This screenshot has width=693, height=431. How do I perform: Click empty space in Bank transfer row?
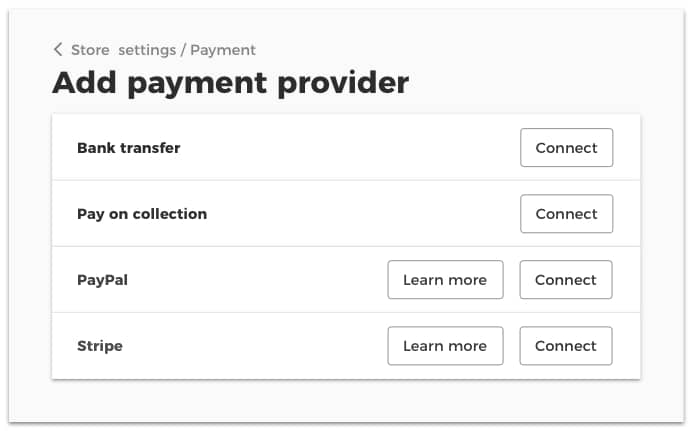[350, 148]
